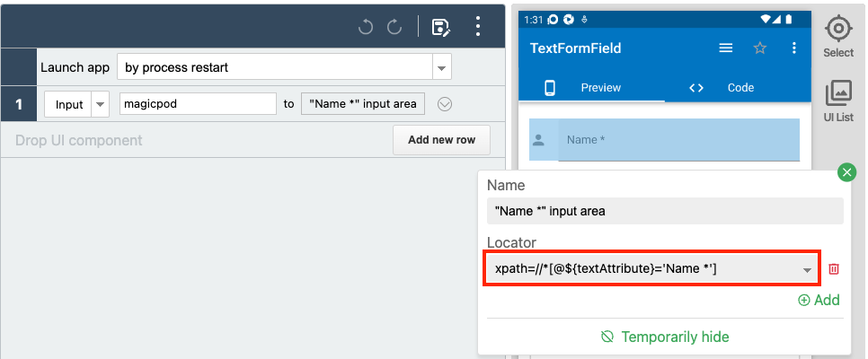Select step number 1 row handle
Screen dimensions: 868x359
point(19,104)
